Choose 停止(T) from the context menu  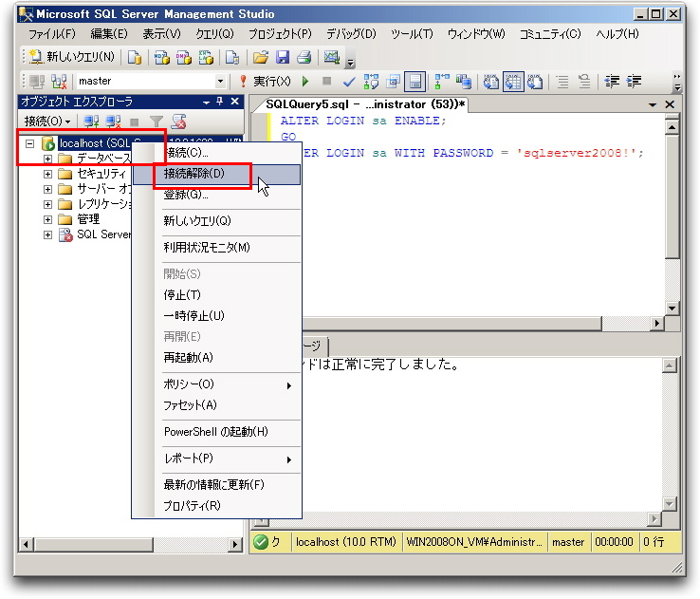[x=216, y=295]
